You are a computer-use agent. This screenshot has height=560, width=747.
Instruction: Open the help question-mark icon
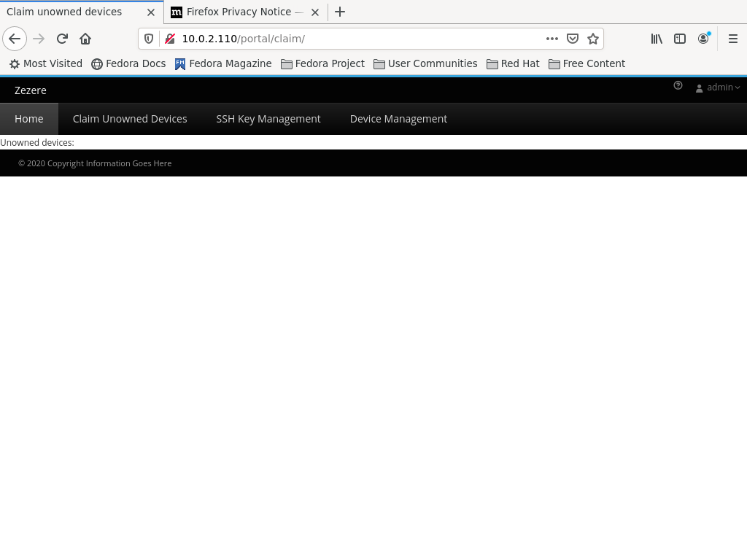[x=678, y=86]
